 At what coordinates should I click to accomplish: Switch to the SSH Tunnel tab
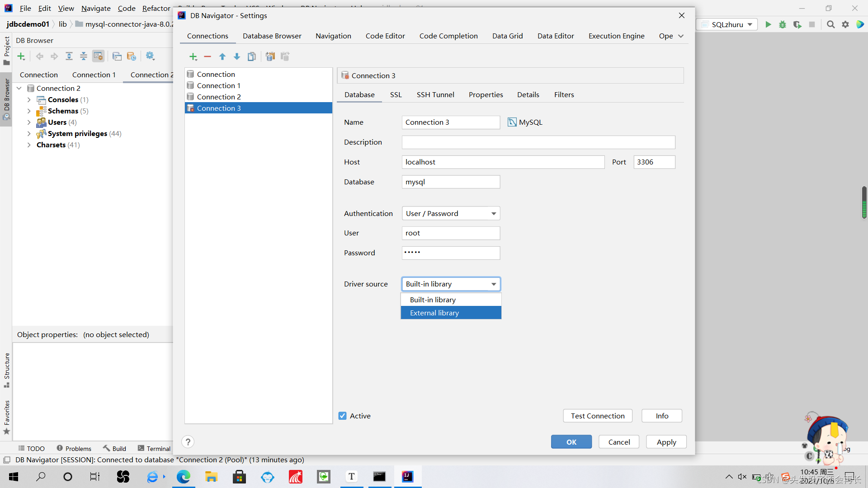pyautogui.click(x=435, y=94)
